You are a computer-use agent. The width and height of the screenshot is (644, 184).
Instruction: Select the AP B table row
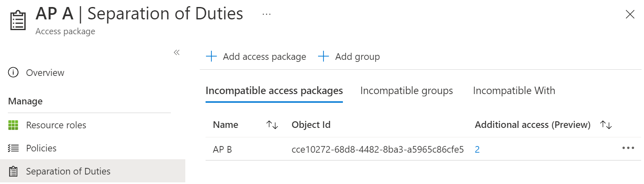pos(223,149)
